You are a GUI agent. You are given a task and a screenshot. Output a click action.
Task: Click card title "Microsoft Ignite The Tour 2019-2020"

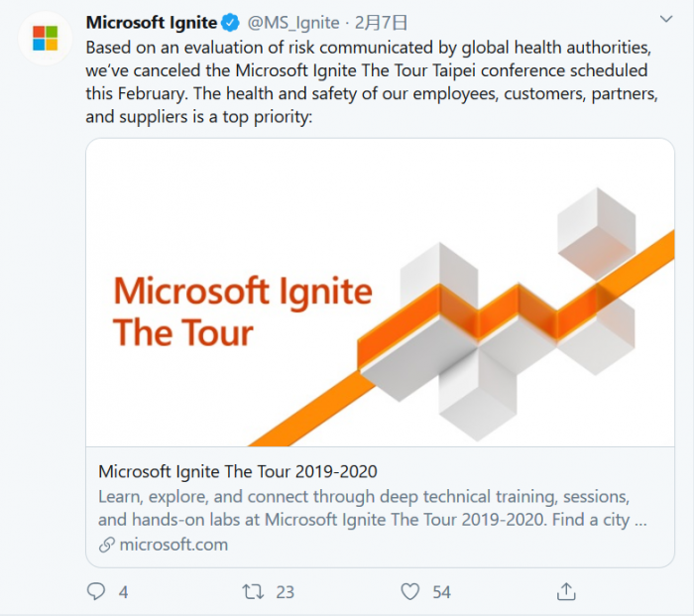coord(238,471)
